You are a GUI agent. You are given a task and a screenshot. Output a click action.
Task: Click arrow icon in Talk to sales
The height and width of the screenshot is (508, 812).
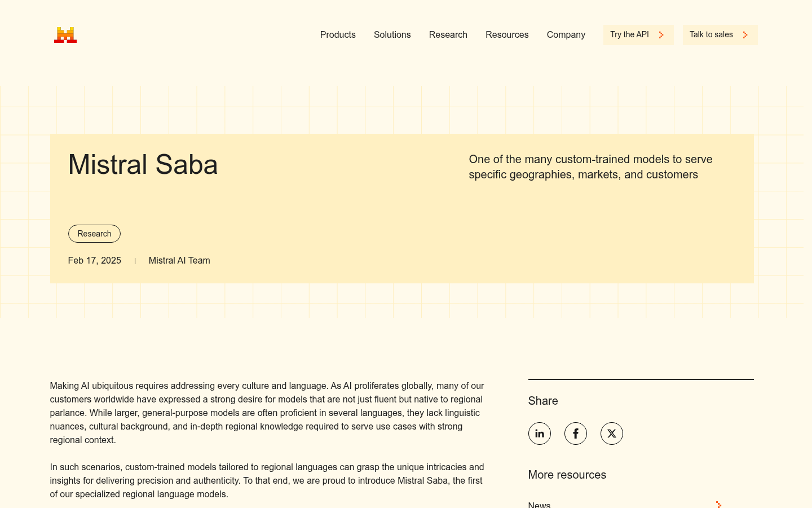(x=745, y=35)
